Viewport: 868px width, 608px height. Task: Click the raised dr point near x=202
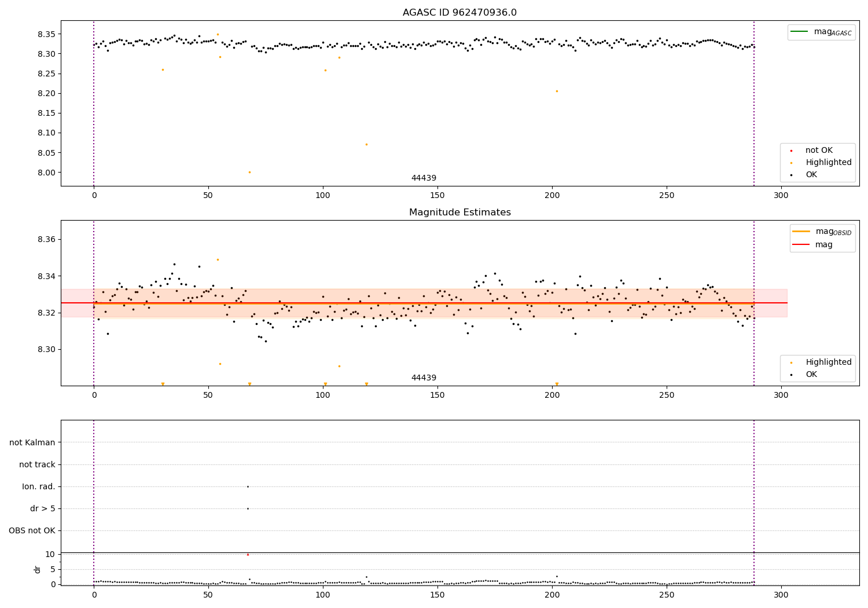click(557, 576)
